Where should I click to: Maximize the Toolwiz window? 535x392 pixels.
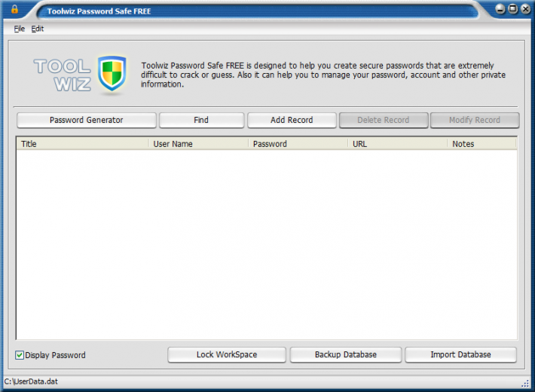tap(513, 9)
